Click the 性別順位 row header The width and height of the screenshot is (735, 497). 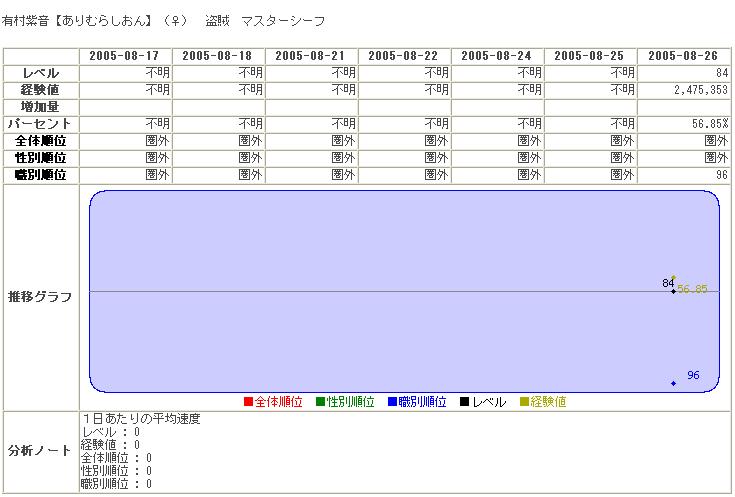(x=41, y=158)
